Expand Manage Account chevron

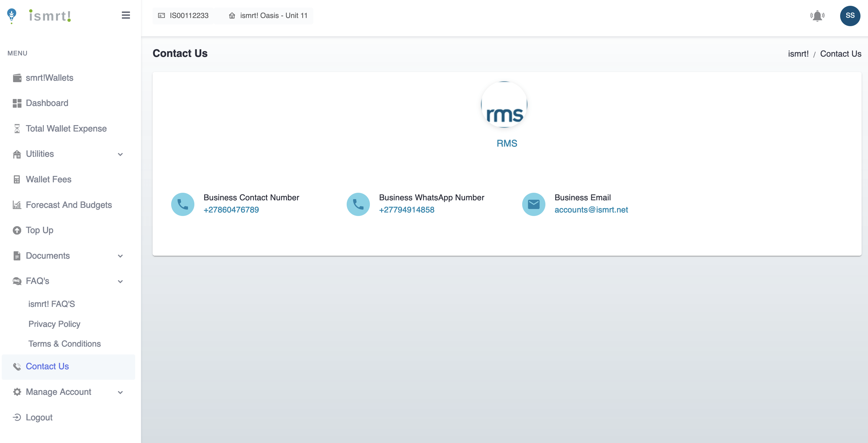click(x=120, y=392)
